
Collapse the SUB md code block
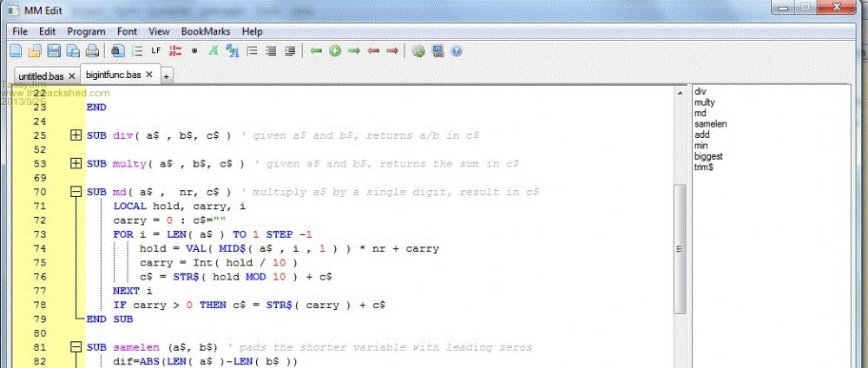tap(76, 192)
